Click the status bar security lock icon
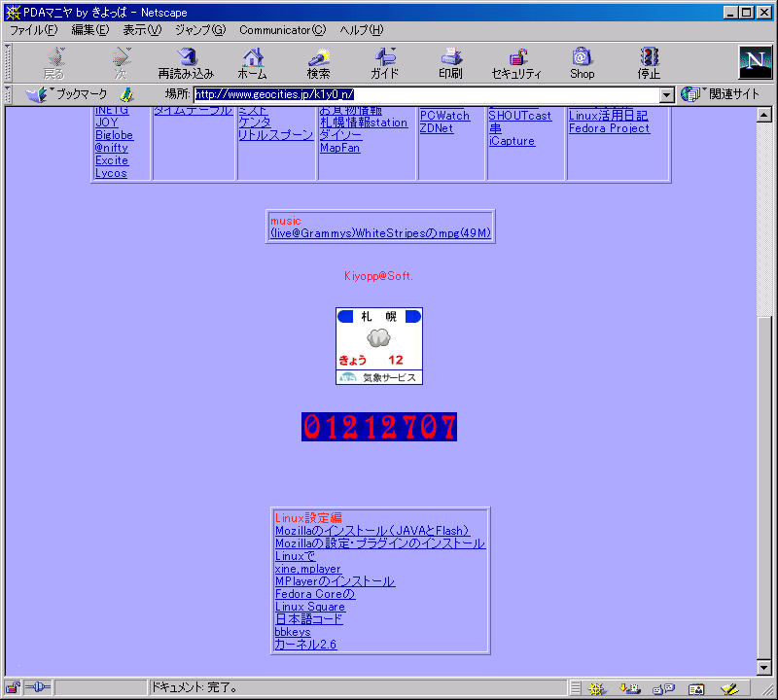Image resolution: width=778 pixels, height=700 pixels. (13, 687)
